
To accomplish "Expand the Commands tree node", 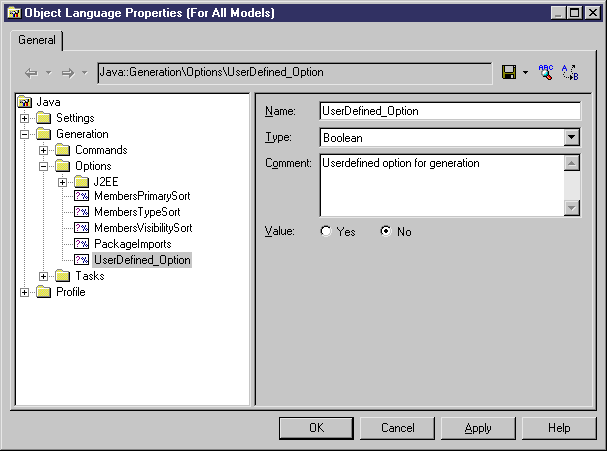I will coord(43,150).
